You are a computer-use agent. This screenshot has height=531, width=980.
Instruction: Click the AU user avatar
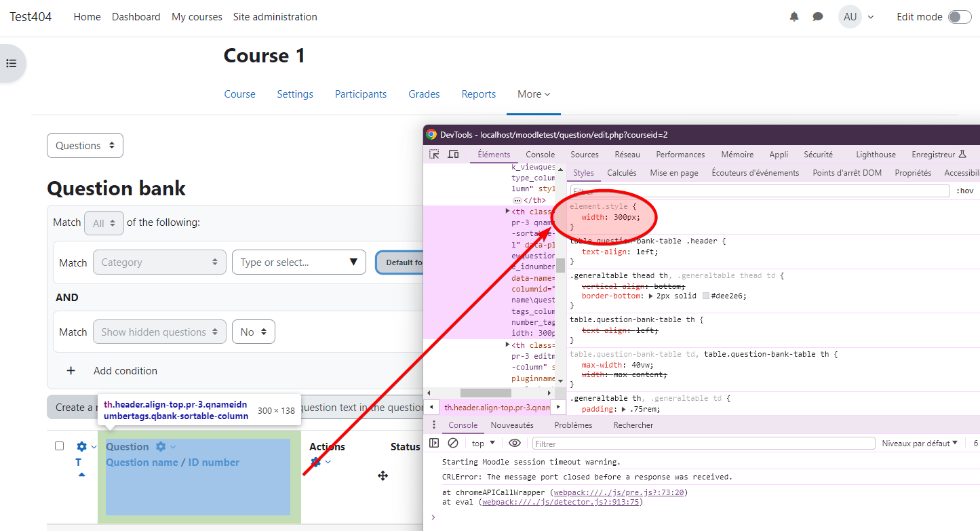click(850, 16)
